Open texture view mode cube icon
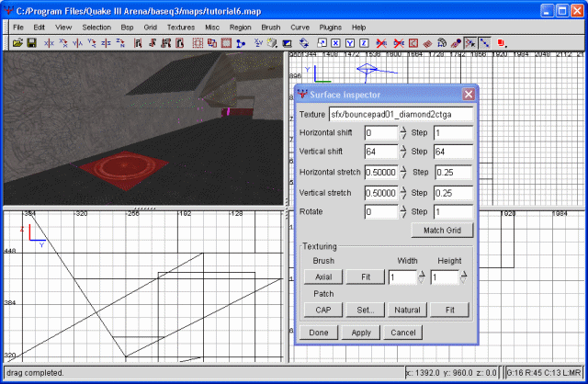This screenshot has height=384, width=588. pos(273,43)
